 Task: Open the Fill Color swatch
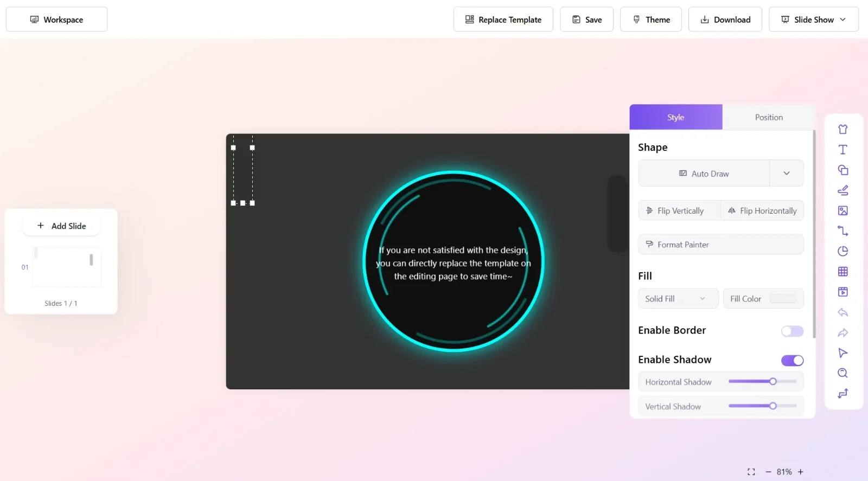coord(783,299)
